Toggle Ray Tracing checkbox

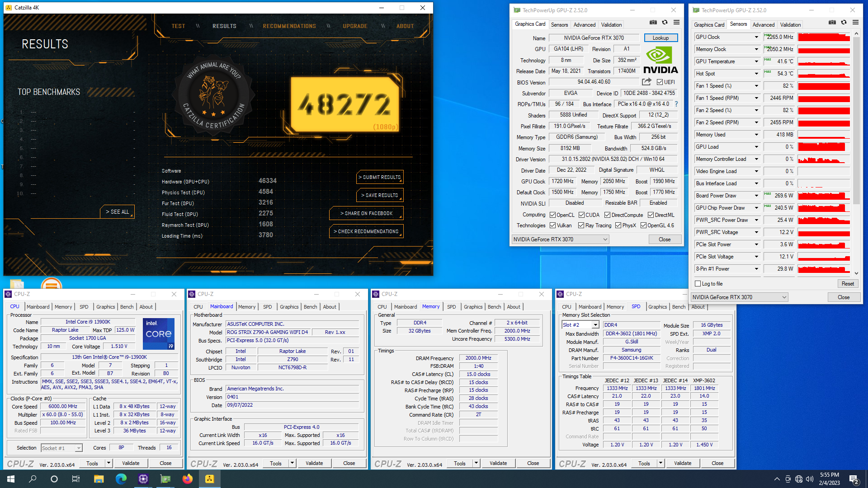[581, 225]
